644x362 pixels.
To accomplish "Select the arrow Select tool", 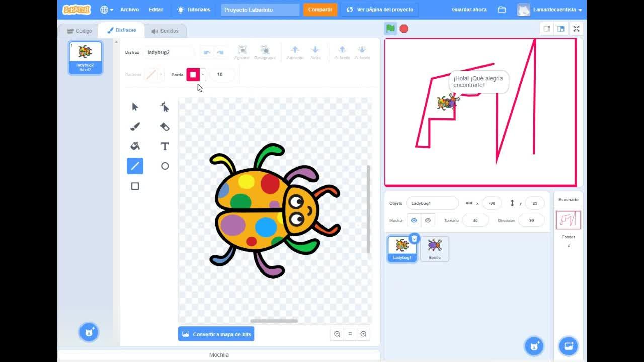I will [x=135, y=107].
